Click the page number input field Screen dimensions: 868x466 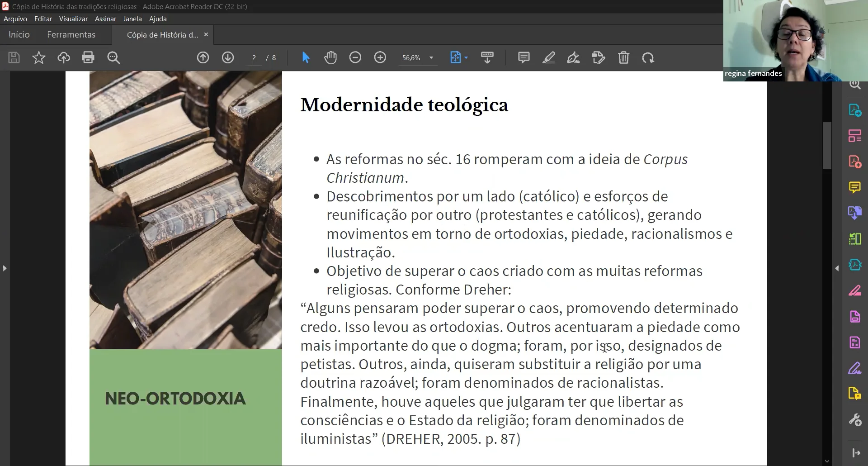click(x=254, y=57)
